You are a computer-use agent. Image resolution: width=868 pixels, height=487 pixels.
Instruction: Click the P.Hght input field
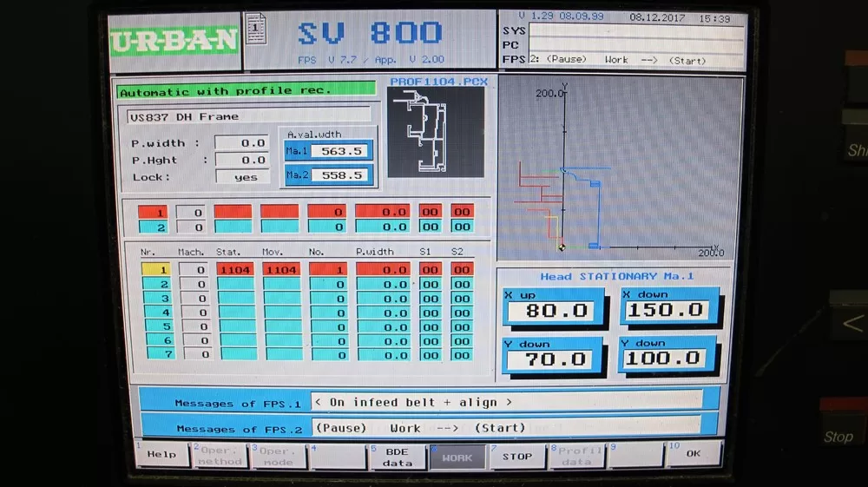242,161
